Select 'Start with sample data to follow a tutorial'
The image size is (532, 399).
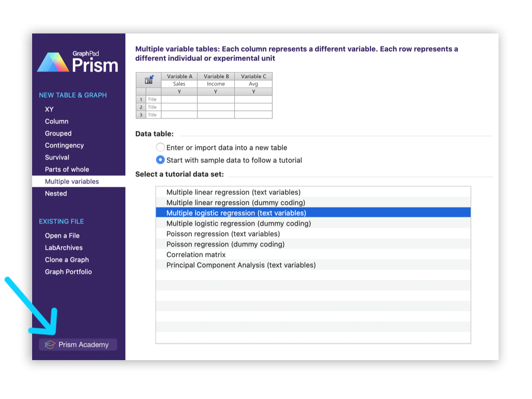point(161,160)
